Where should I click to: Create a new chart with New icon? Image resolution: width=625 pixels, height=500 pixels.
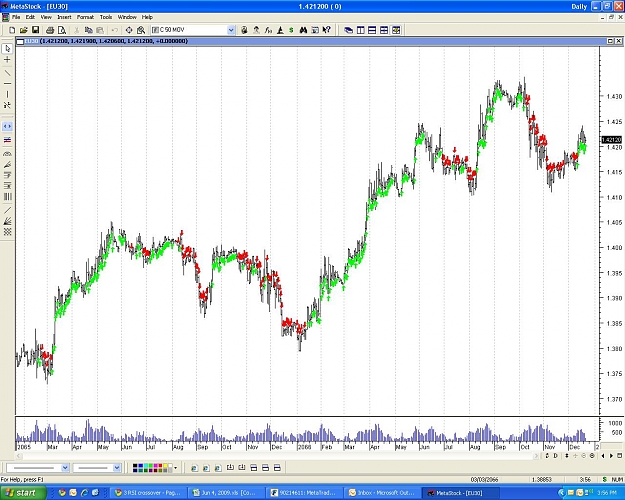coord(12,30)
